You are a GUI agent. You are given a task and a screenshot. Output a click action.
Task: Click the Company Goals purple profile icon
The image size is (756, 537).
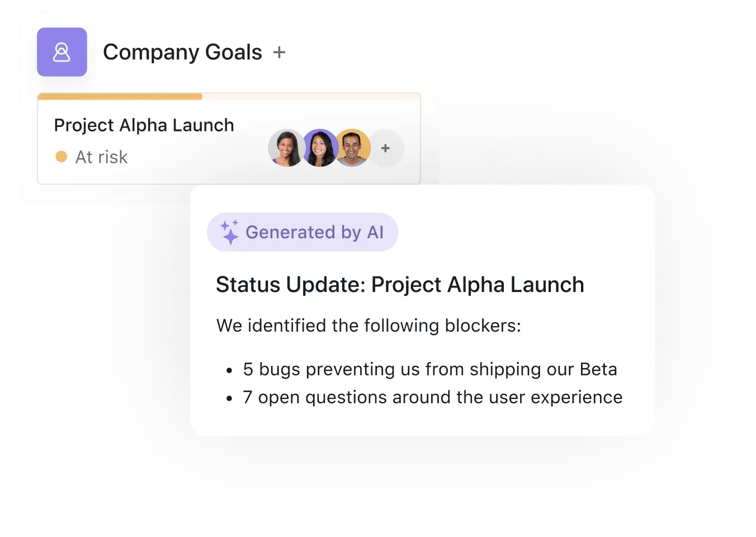(x=62, y=52)
